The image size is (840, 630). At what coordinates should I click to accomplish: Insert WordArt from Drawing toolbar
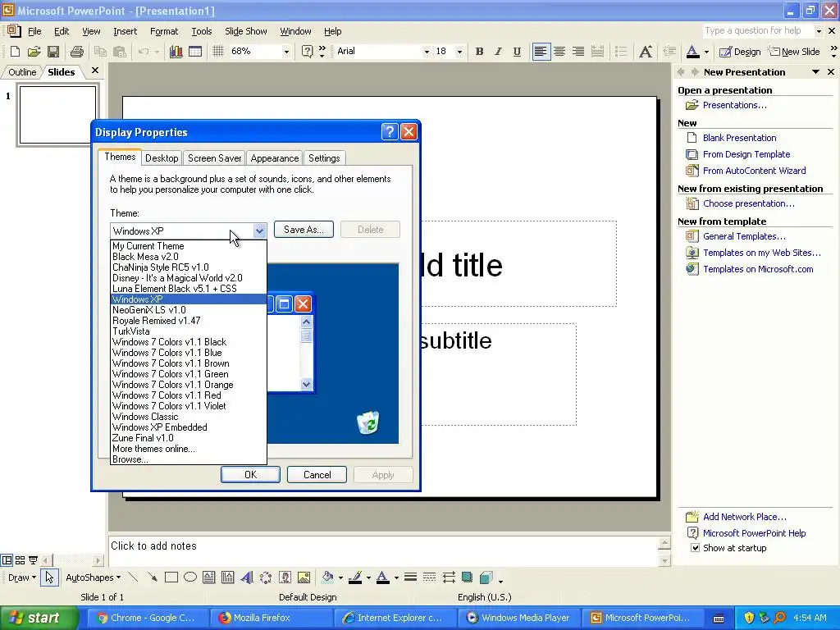(x=247, y=577)
